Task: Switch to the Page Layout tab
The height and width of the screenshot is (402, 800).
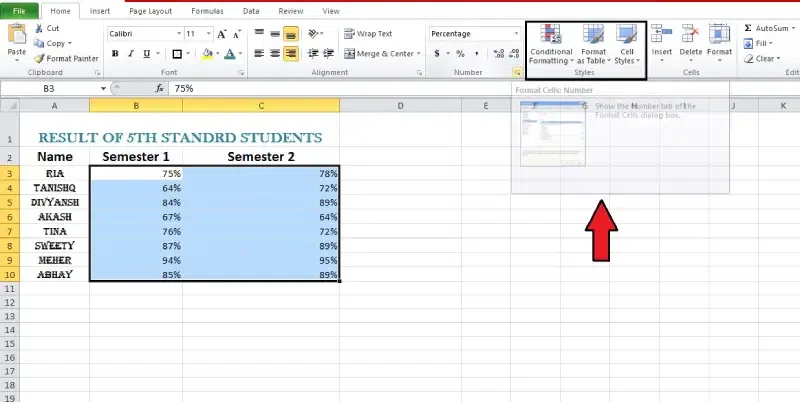Action: coord(151,11)
